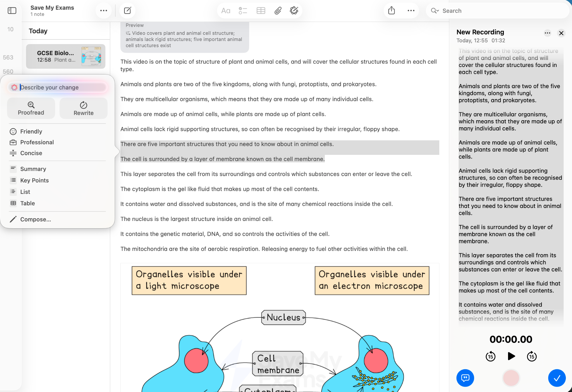Image resolution: width=572 pixels, height=392 pixels.
Task: Click the dimmed red record button
Action: [x=511, y=378]
